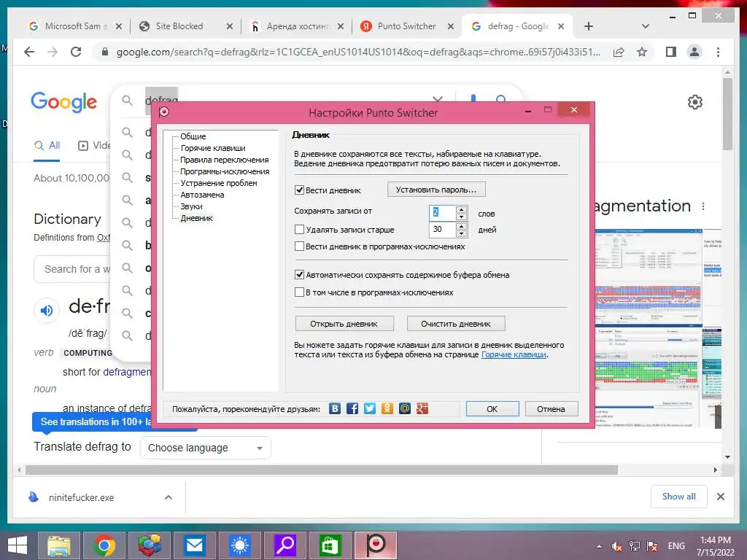The image size is (747, 560).
Task: Click the page's horizontal scrollbar
Action: click(x=322, y=470)
